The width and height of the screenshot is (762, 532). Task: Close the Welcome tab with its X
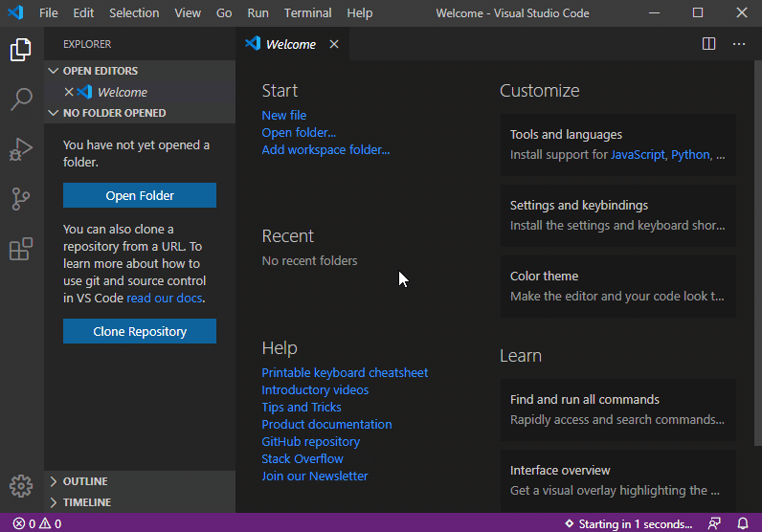pos(334,44)
